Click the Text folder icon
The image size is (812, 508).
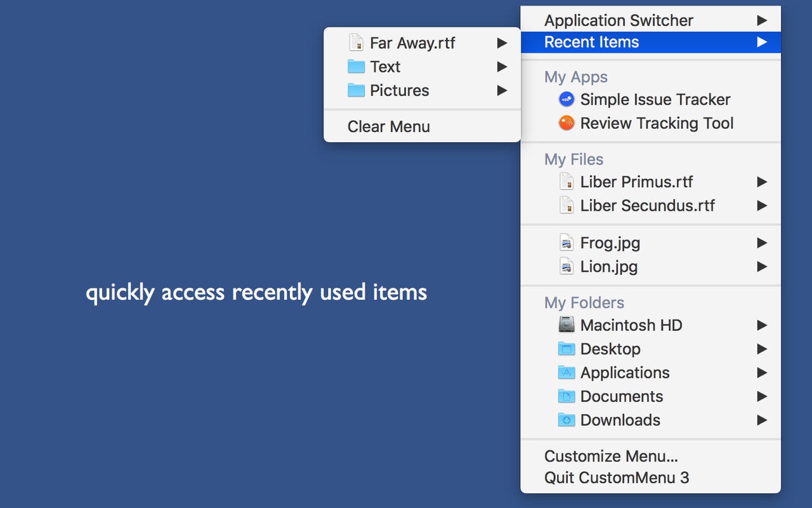pyautogui.click(x=356, y=67)
